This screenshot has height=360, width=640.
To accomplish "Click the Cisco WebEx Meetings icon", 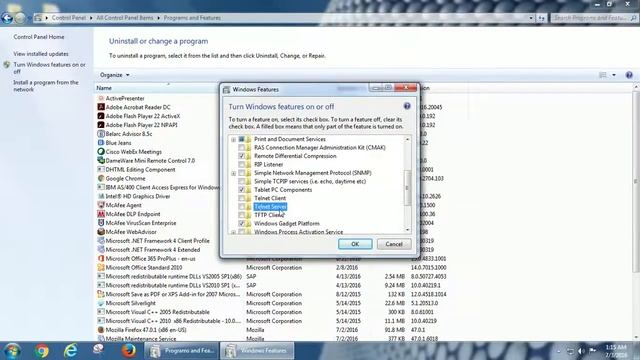I will pos(101,151).
